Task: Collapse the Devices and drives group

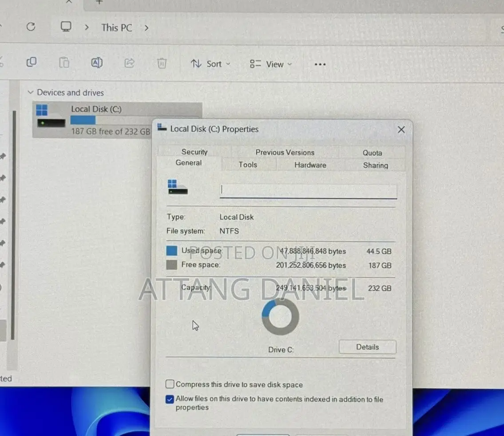Action: click(31, 92)
